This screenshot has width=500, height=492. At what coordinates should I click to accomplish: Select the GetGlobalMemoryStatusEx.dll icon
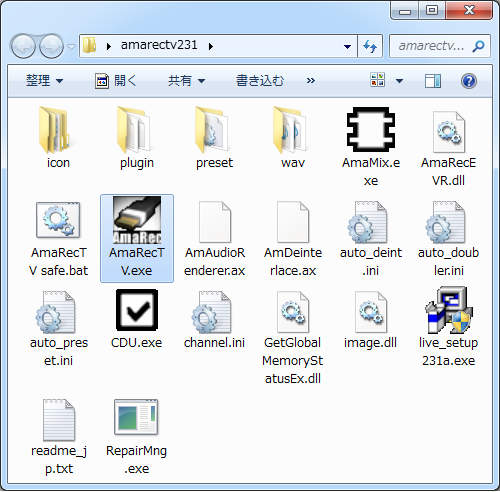point(293,312)
